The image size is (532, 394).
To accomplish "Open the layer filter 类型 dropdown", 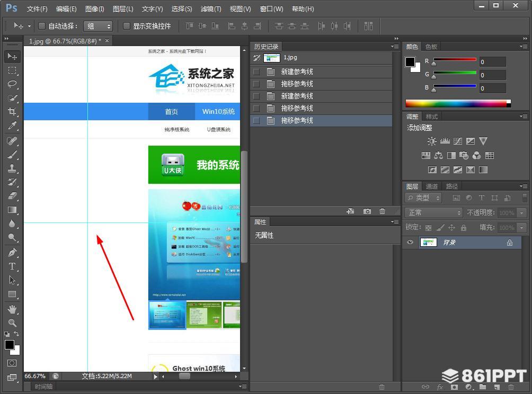I will (423, 198).
